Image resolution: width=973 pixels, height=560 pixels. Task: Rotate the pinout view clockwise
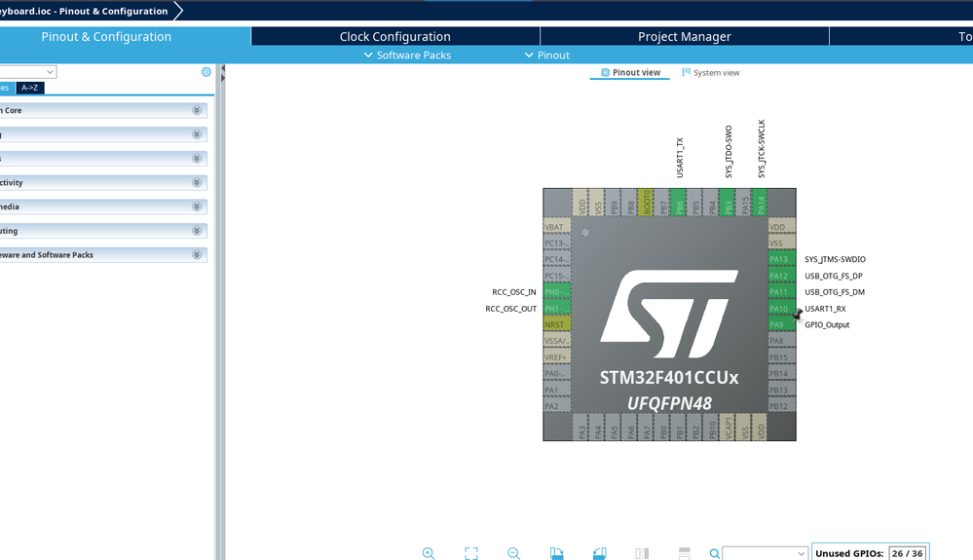pyautogui.click(x=556, y=553)
